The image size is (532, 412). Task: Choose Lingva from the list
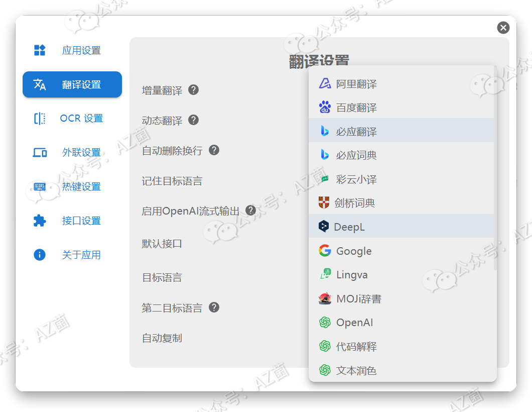pos(401,274)
